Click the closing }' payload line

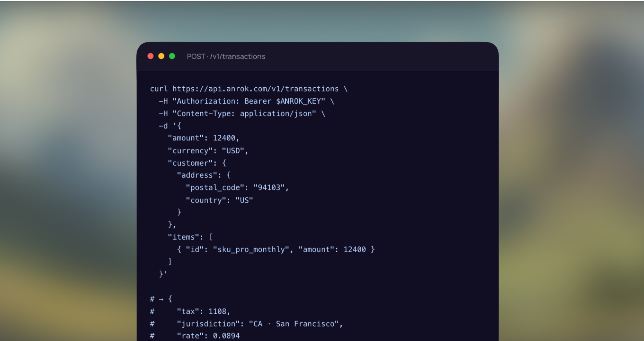pyautogui.click(x=163, y=274)
